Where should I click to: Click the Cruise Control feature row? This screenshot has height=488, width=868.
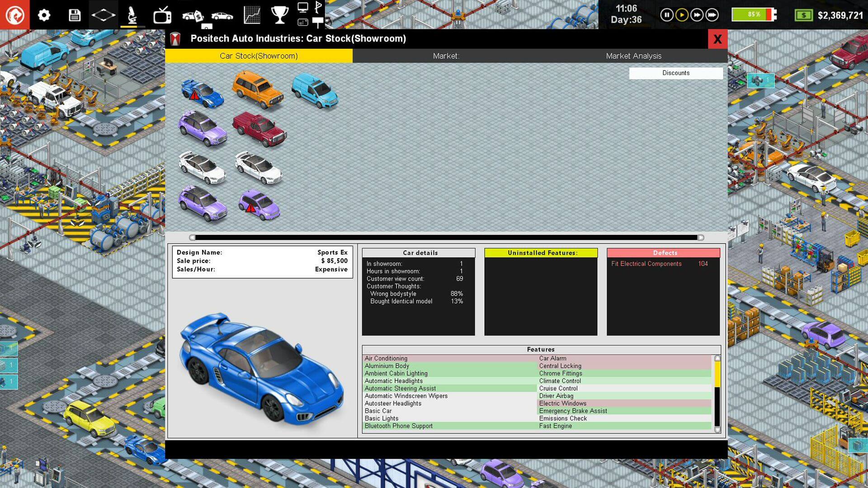click(x=624, y=389)
